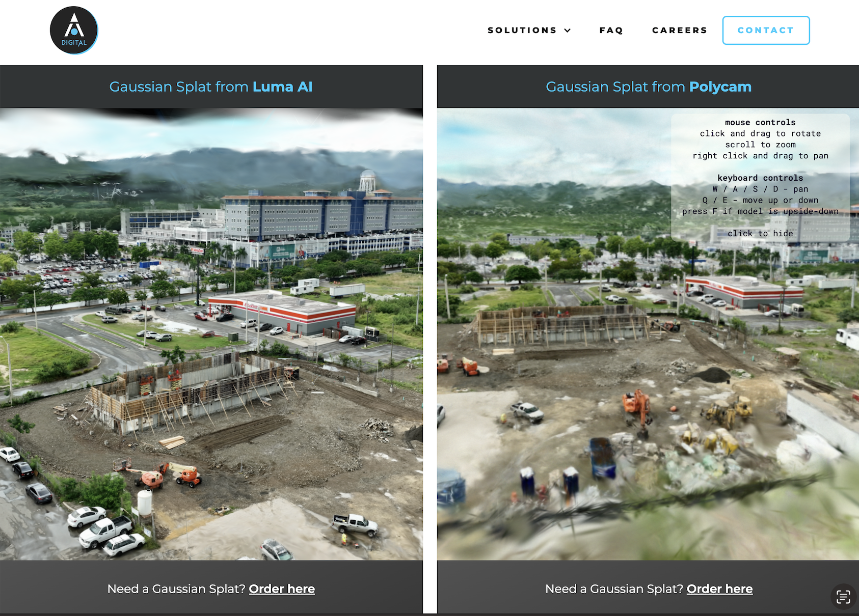Click 'scroll to zoom' instruction text

pyautogui.click(x=760, y=145)
